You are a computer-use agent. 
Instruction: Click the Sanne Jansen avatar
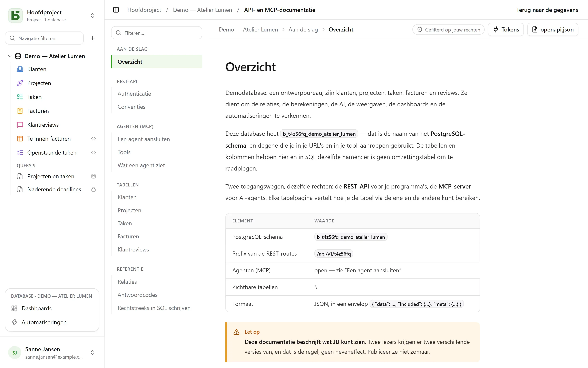point(14,353)
